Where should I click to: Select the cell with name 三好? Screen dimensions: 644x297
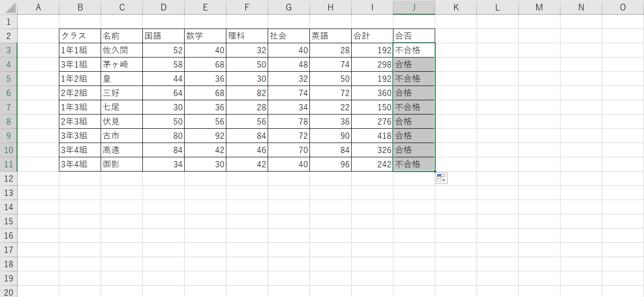(x=121, y=93)
